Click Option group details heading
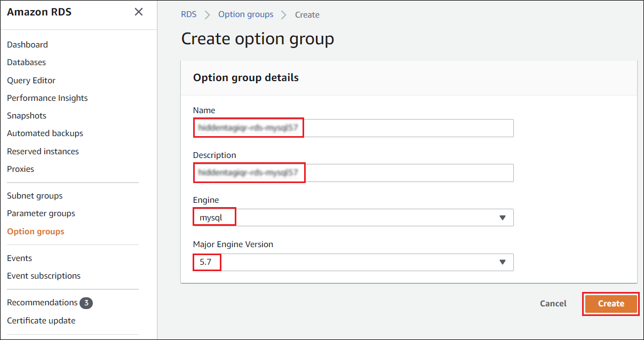 pos(246,78)
